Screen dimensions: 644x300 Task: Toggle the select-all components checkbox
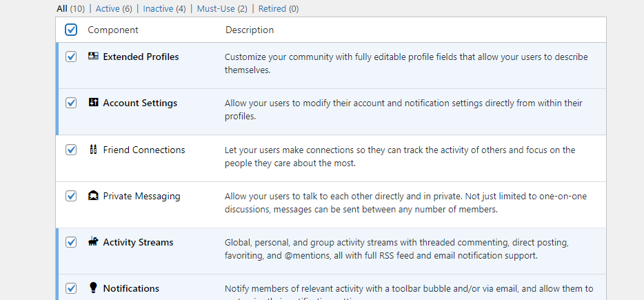point(71,30)
